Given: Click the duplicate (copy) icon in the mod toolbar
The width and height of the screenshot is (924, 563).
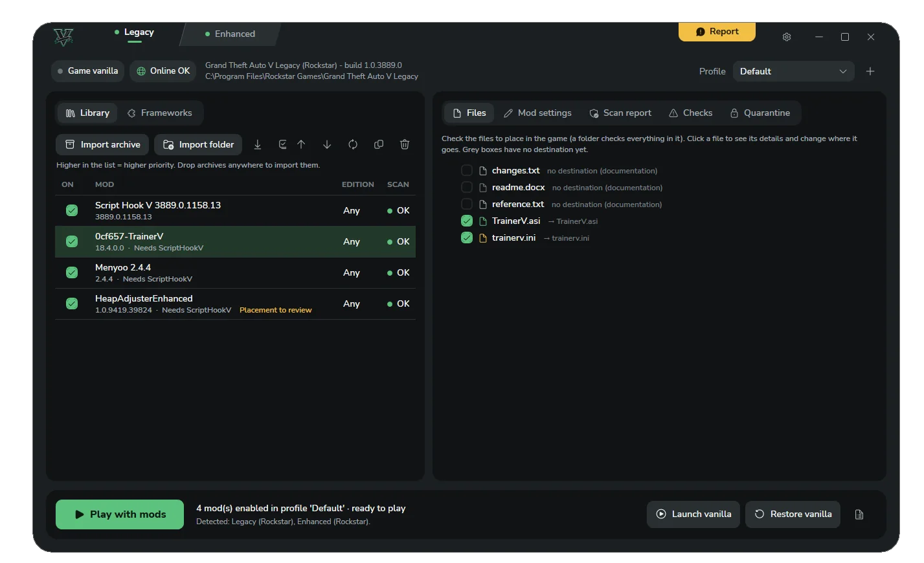Looking at the screenshot, I should pos(379,144).
